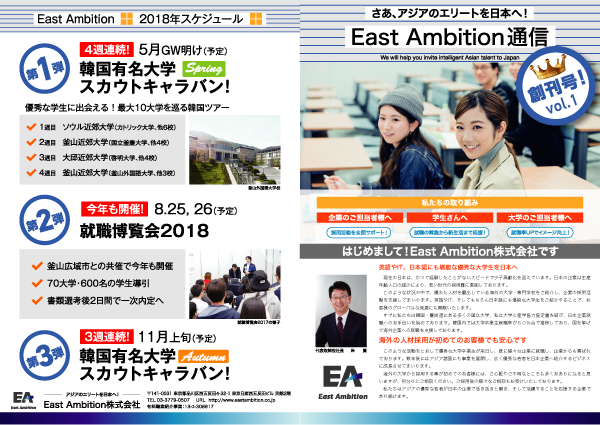The width and height of the screenshot is (600, 425).
Task: Click 'We will help you invite' tagline
Action: pyautogui.click(x=450, y=57)
